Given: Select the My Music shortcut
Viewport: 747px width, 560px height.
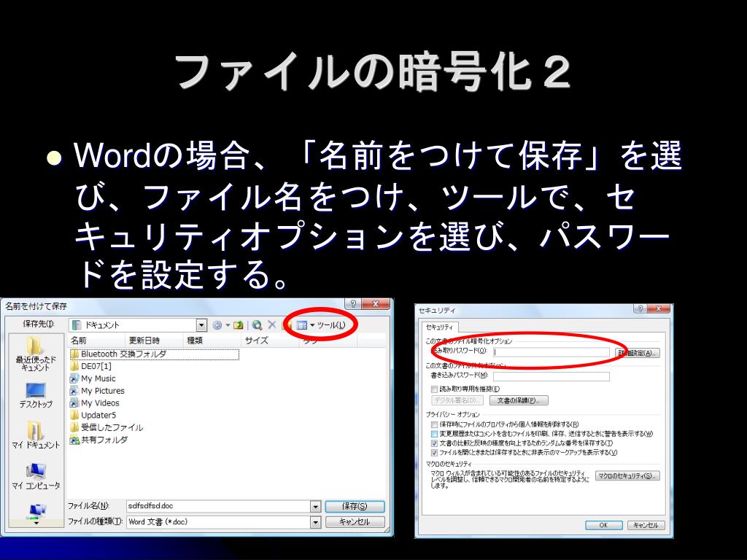Looking at the screenshot, I should coord(93,378).
